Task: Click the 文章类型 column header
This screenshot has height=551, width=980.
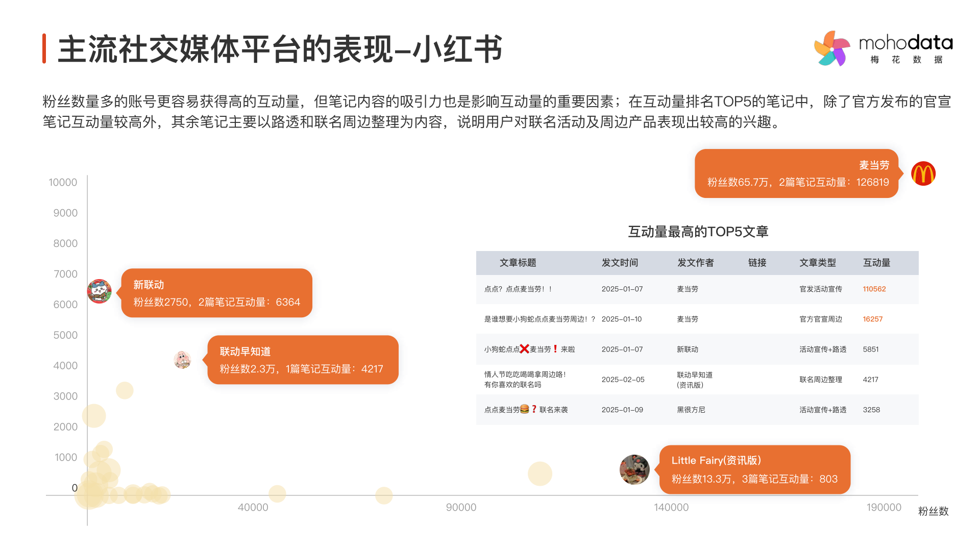Action: 818,263
